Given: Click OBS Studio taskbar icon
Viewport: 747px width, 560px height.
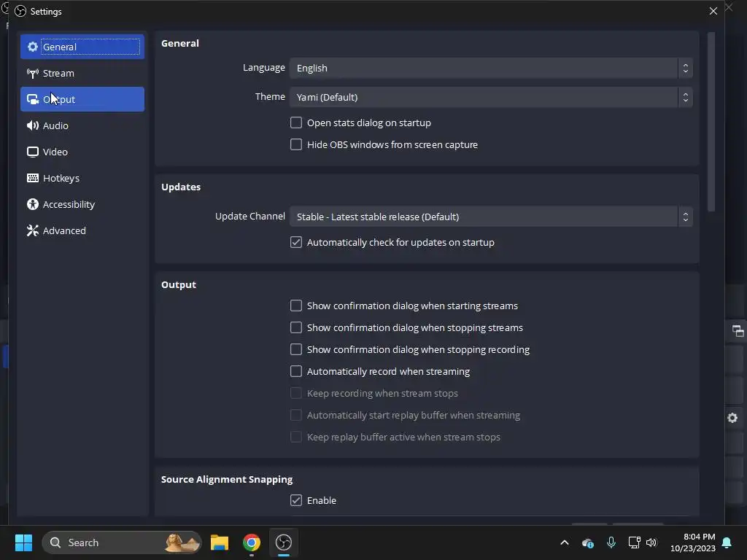Looking at the screenshot, I should [284, 542].
